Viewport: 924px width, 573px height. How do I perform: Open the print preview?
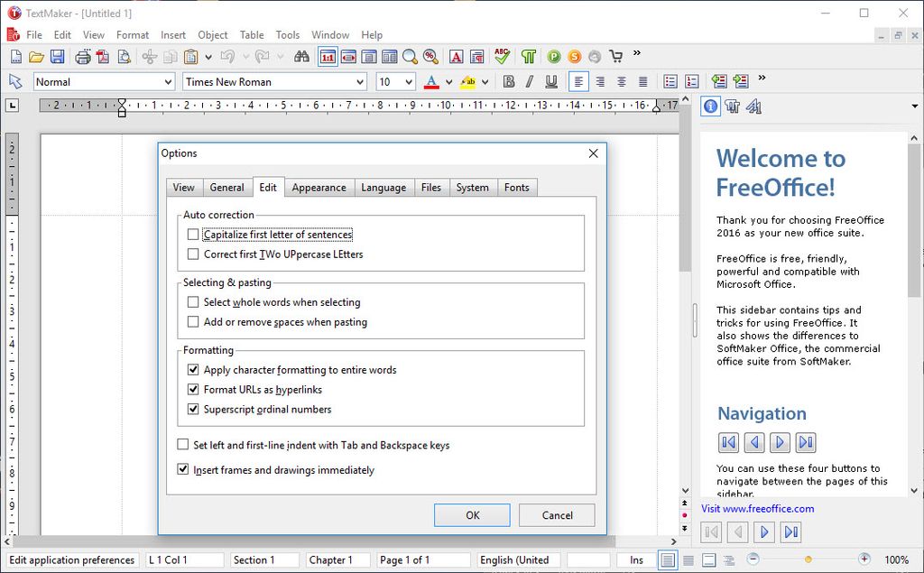(121, 56)
